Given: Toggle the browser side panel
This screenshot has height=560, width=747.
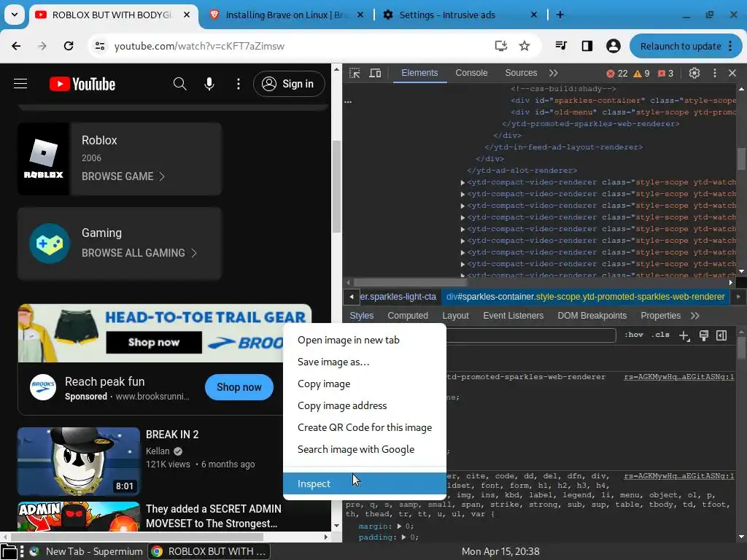Looking at the screenshot, I should pos(587,46).
